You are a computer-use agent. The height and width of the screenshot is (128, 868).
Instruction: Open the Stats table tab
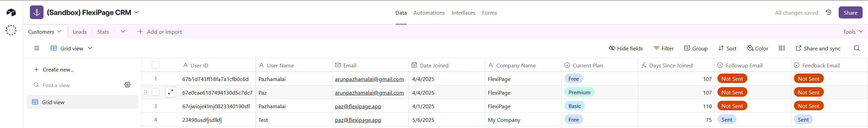coord(103,32)
